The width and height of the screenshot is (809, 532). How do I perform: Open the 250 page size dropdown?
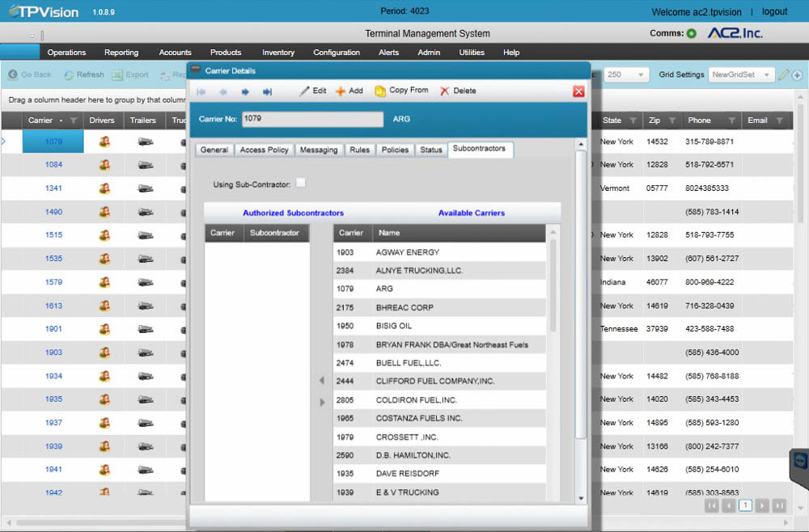[627, 74]
